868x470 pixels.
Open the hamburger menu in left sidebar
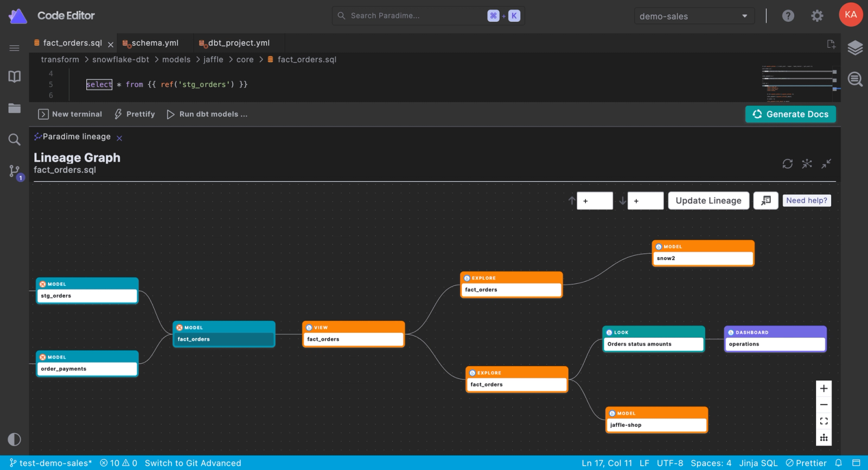[x=15, y=48]
